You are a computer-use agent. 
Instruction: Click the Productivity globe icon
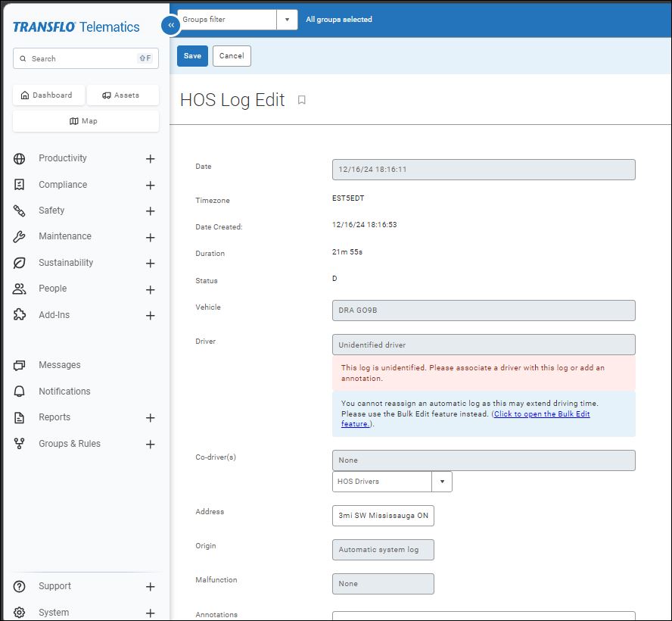20,158
